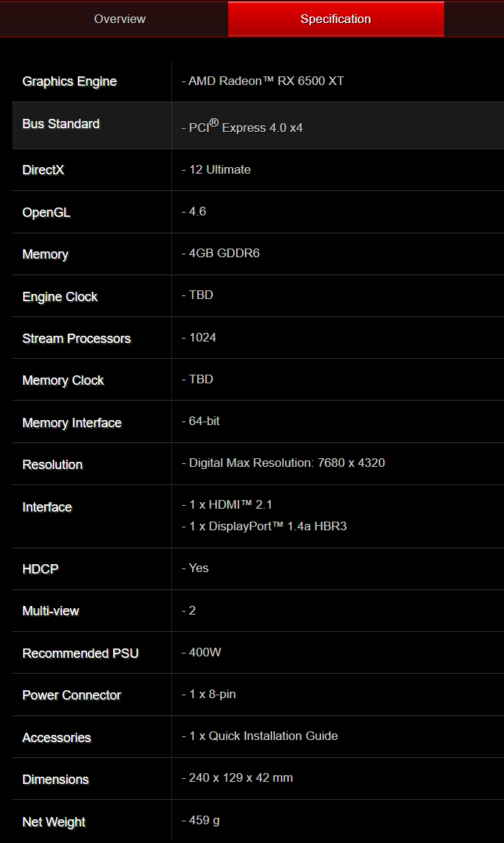Click the Memory Clock label
This screenshot has height=843, width=504.
pos(63,380)
